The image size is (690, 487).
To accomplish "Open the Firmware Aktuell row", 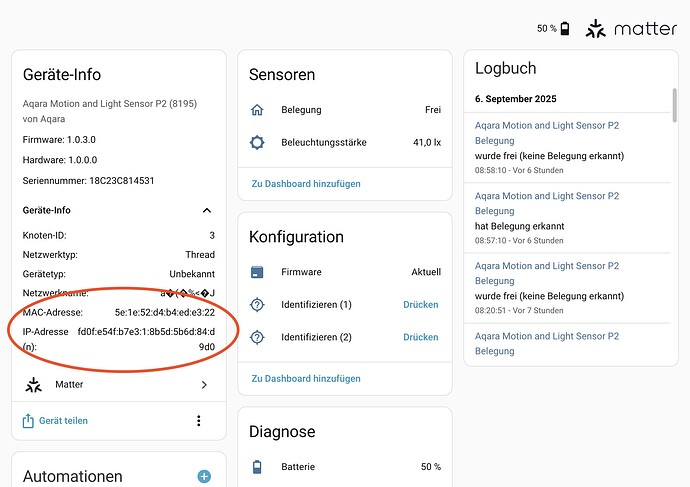I will [345, 272].
